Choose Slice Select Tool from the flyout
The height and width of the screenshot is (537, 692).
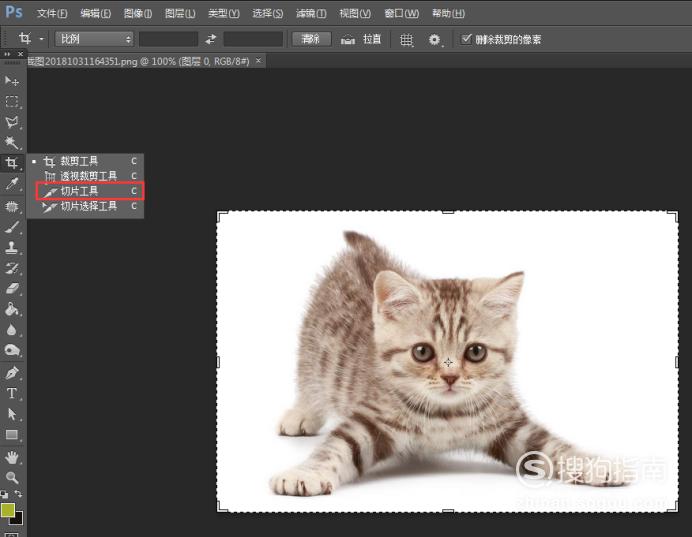point(85,206)
